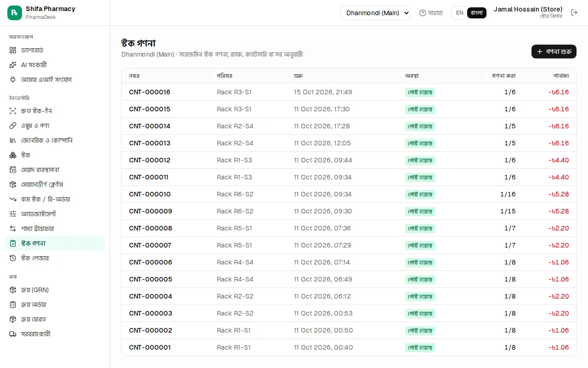Viewport: 588px width, 368px height.
Task: Go to স্টক গণনা in the sidebar
Action: coord(55,243)
